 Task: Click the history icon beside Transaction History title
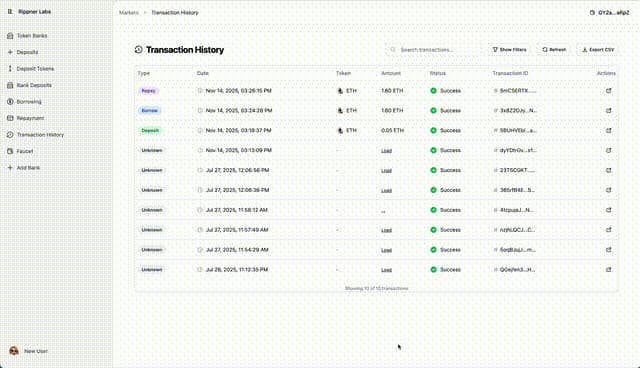pos(139,50)
